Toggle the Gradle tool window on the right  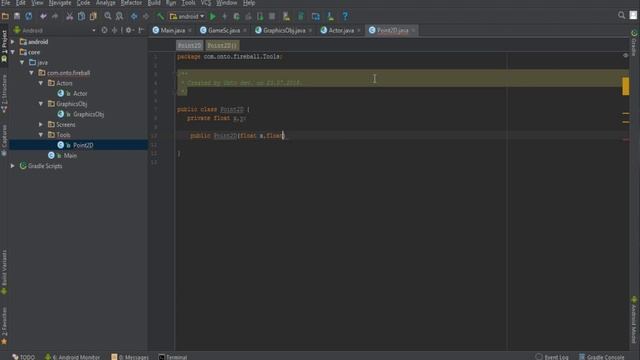pos(634,43)
